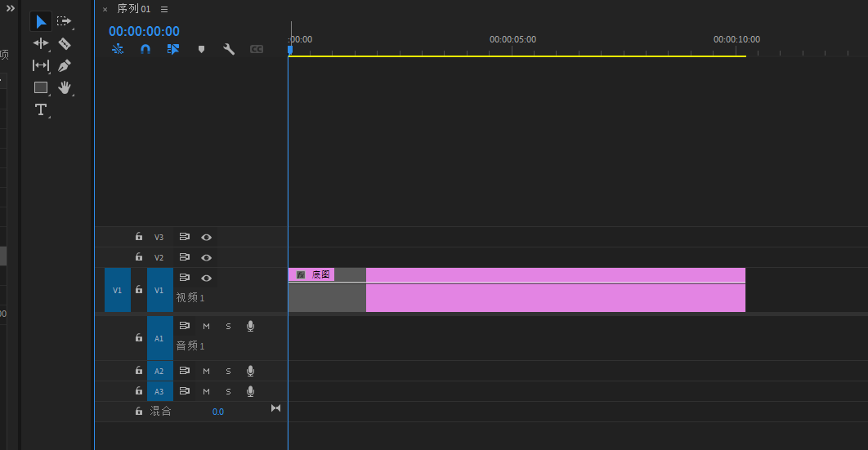The image size is (868, 450).
Task: Close the 序列01 sequence tab
Action: click(x=105, y=10)
